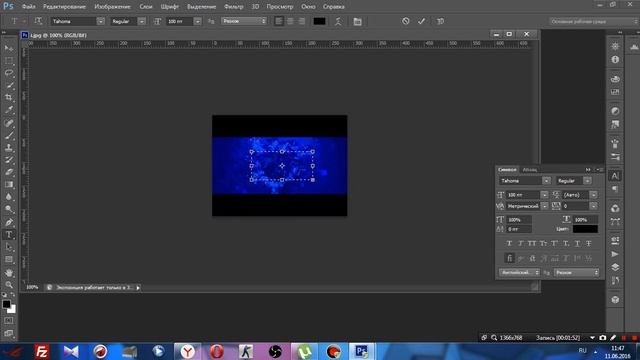
Task: Select the Rectangular Marquee tool
Action: (x=9, y=61)
